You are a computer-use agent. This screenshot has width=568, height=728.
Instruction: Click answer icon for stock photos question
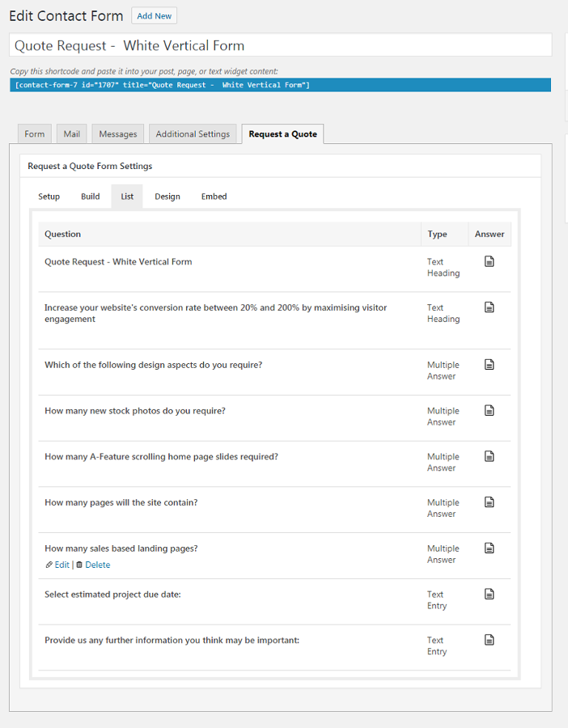(x=489, y=411)
